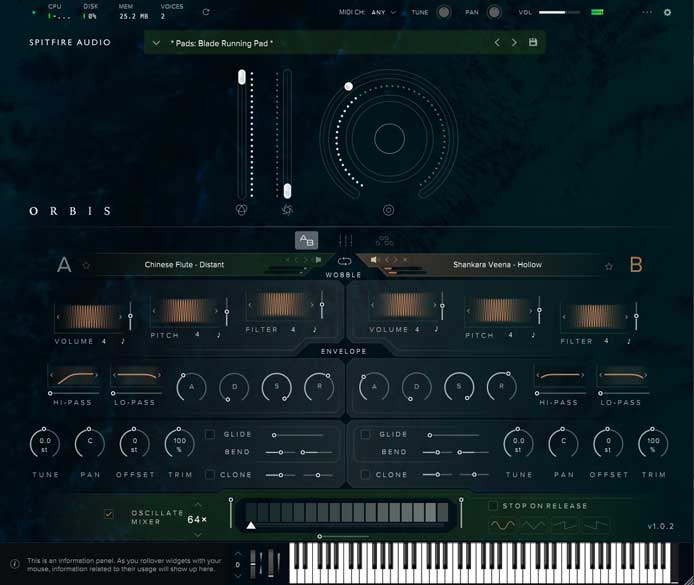694x585 pixels.
Task: Click right arrow on B Volume wobble shape
Action: tap(434, 305)
